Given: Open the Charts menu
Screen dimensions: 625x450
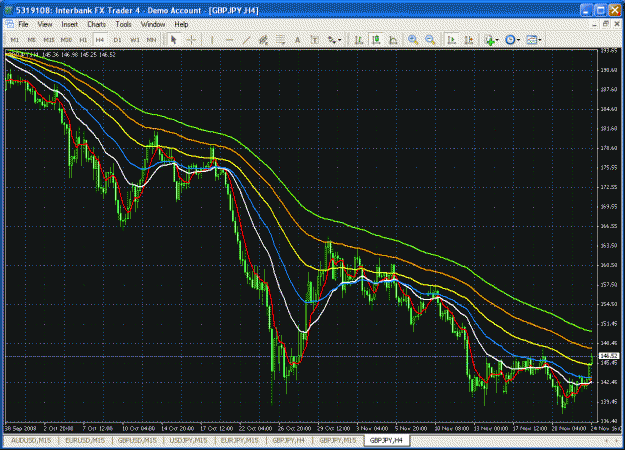Looking at the screenshot, I should pos(96,24).
